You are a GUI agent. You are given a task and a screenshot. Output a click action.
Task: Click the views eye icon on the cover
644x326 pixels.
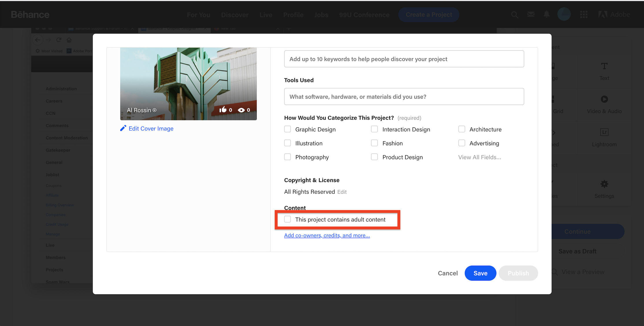click(x=241, y=110)
